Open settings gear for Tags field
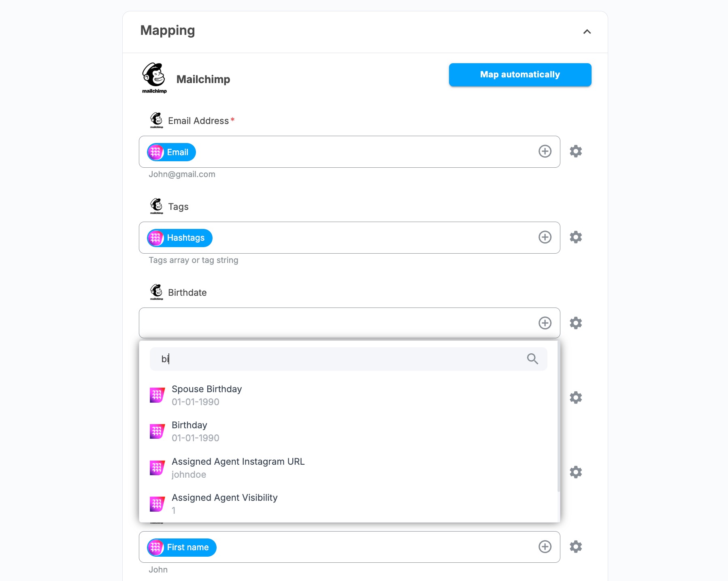This screenshot has width=728, height=581. (x=575, y=237)
